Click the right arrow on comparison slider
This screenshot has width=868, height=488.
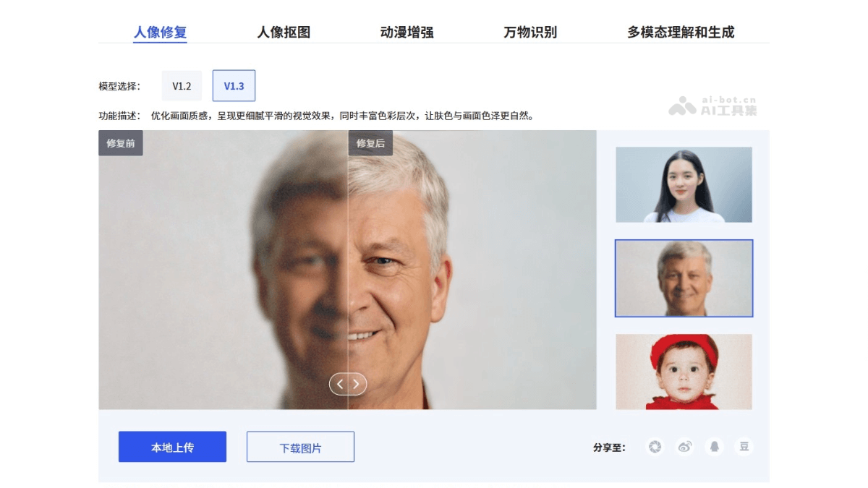tap(357, 385)
